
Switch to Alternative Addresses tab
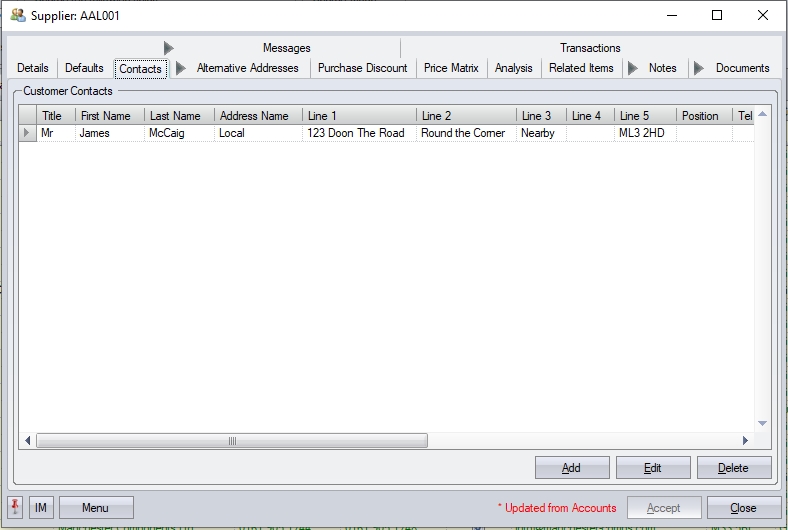click(x=247, y=68)
